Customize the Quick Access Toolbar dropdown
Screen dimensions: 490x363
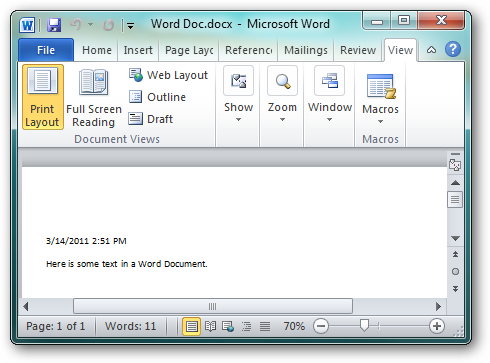pyautogui.click(x=130, y=26)
